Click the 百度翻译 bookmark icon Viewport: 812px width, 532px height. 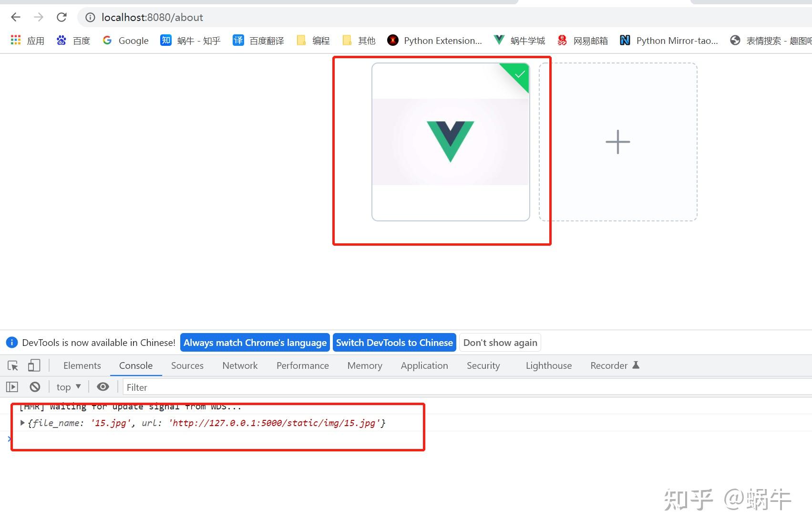coord(237,40)
